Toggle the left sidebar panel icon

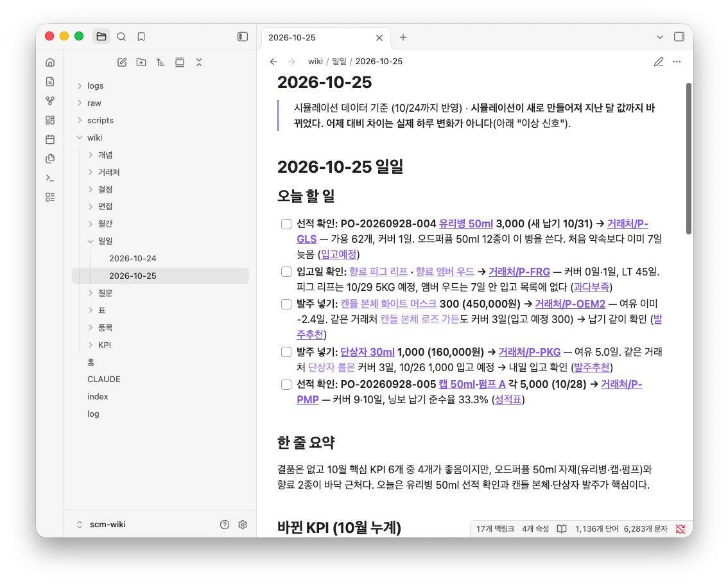pos(243,37)
